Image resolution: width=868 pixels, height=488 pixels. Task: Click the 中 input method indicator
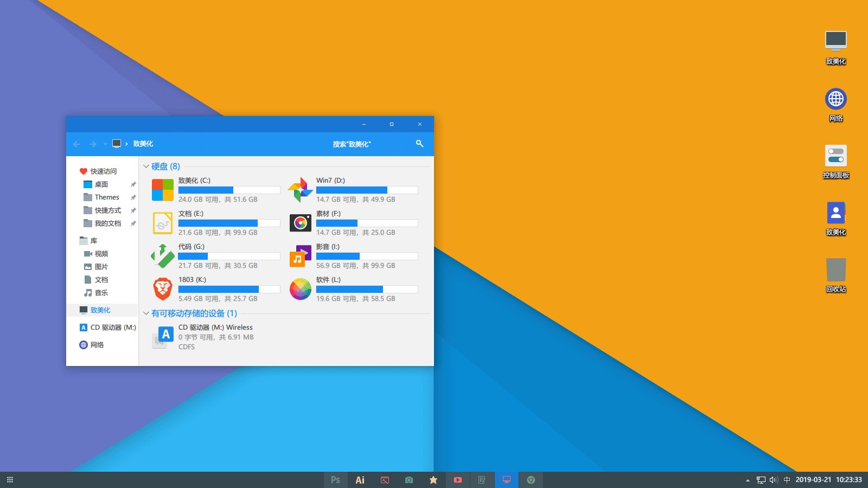[x=787, y=480]
